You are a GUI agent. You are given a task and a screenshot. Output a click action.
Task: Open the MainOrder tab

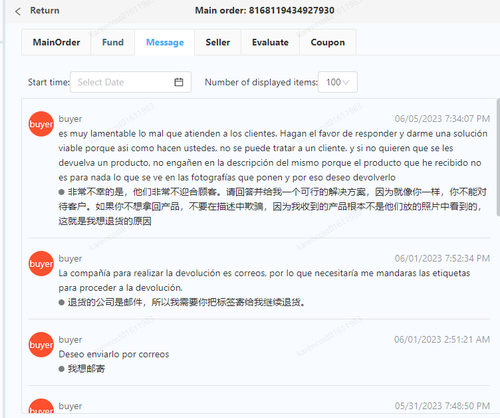click(56, 42)
